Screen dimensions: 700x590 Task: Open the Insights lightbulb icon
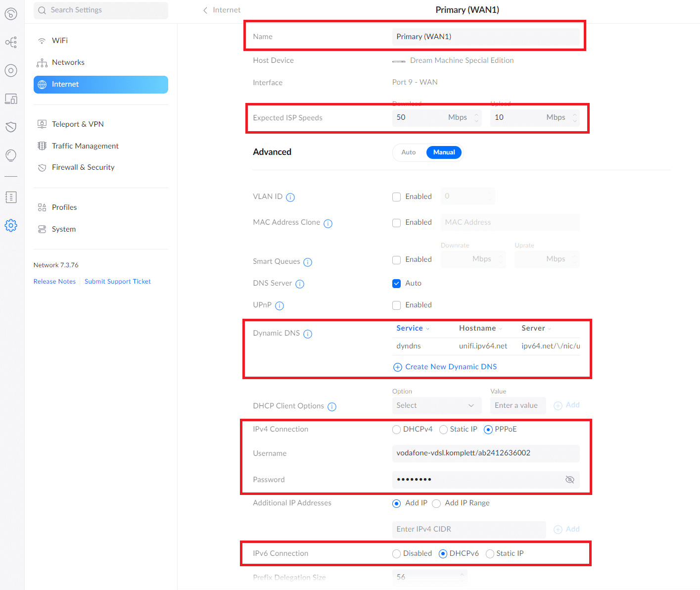[x=11, y=155]
